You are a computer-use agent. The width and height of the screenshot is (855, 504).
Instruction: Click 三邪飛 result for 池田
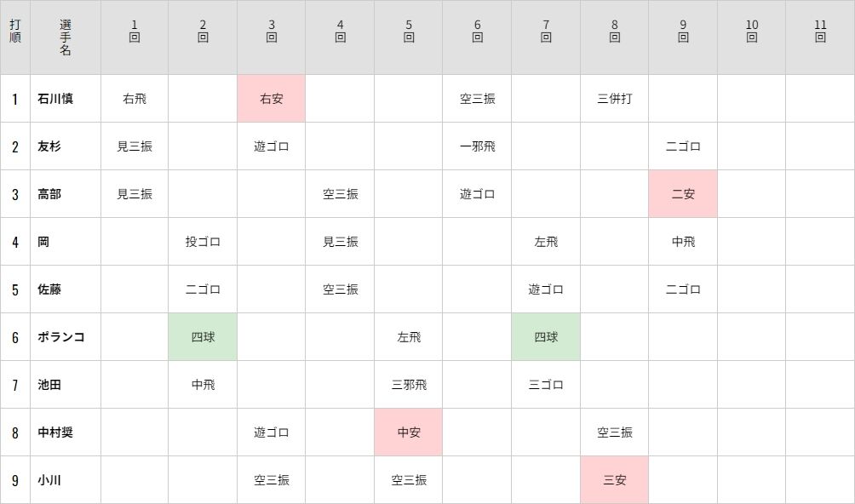409,385
